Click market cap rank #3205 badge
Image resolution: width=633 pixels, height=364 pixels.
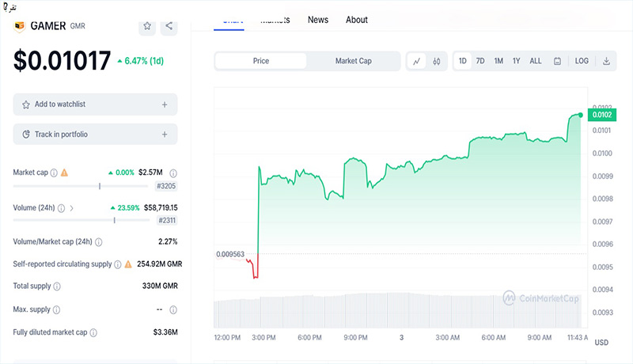[x=166, y=186]
